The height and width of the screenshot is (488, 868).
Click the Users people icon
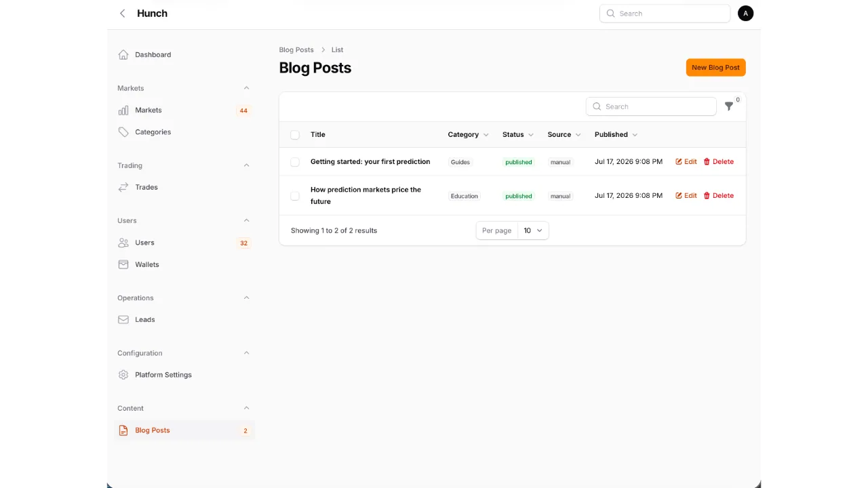tap(123, 243)
